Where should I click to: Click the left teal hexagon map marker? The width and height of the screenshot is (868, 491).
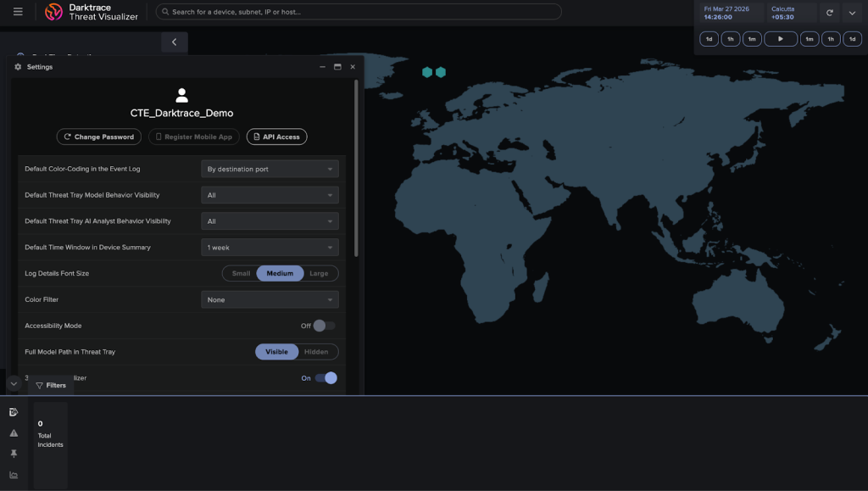427,72
